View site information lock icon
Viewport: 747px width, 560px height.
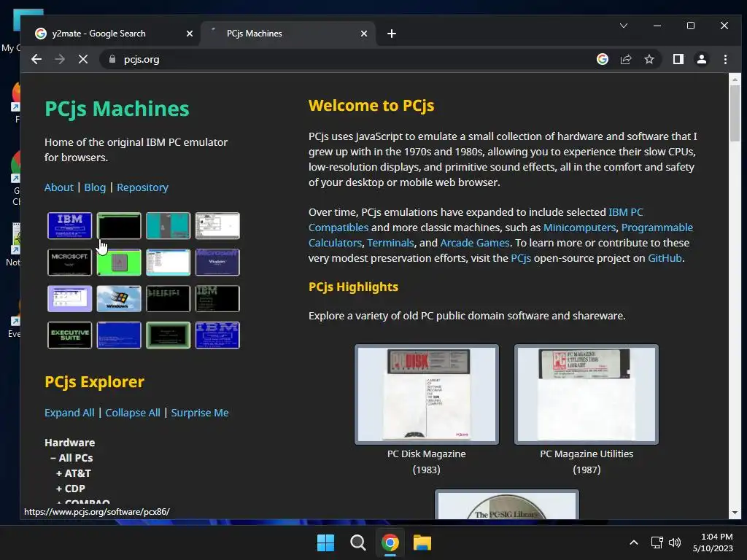[112, 59]
